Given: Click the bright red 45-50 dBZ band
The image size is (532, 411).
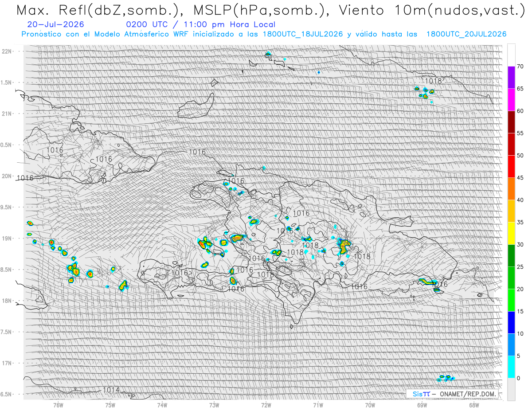Looking at the screenshot, I should click(511, 167).
